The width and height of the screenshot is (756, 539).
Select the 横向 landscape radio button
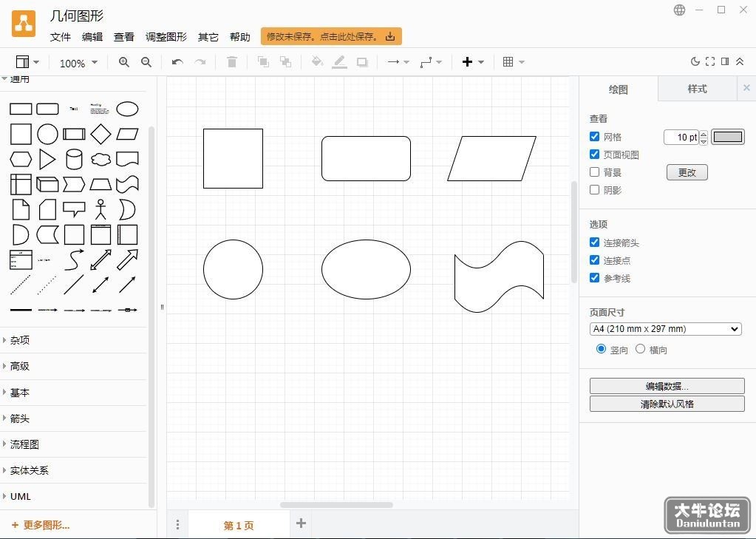click(640, 349)
